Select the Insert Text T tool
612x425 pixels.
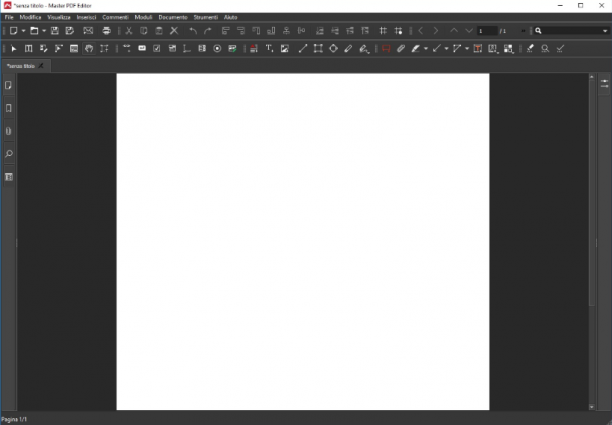click(x=269, y=48)
